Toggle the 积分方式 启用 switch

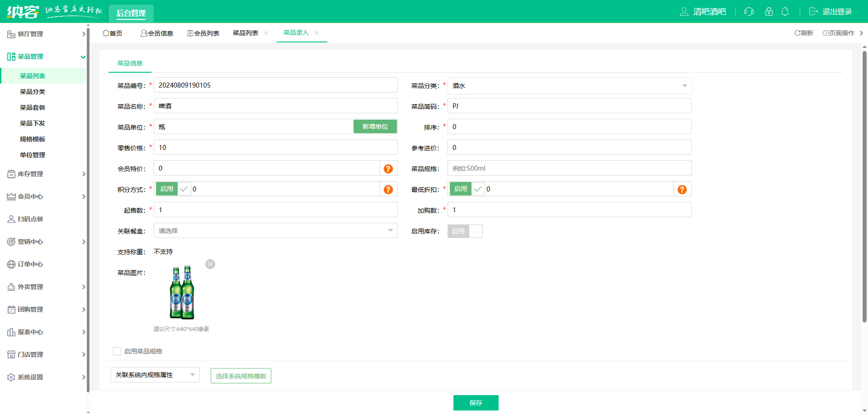point(173,189)
